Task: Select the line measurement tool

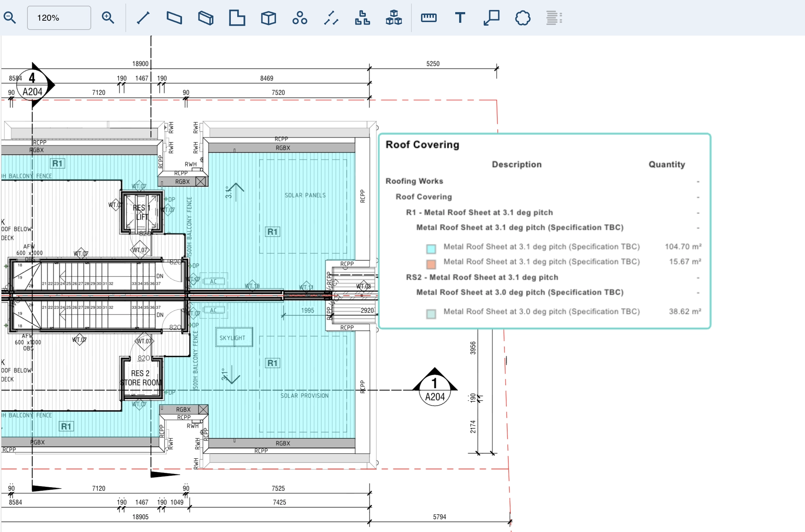Action: coord(143,18)
